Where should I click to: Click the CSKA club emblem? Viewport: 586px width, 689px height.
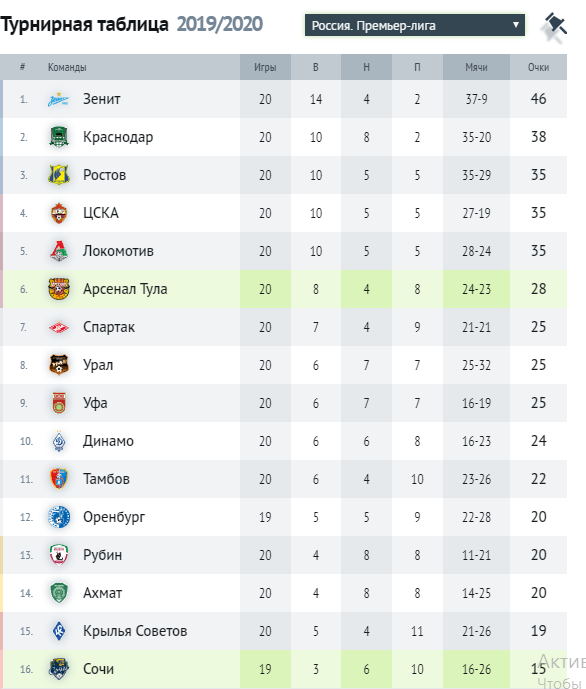[58, 213]
